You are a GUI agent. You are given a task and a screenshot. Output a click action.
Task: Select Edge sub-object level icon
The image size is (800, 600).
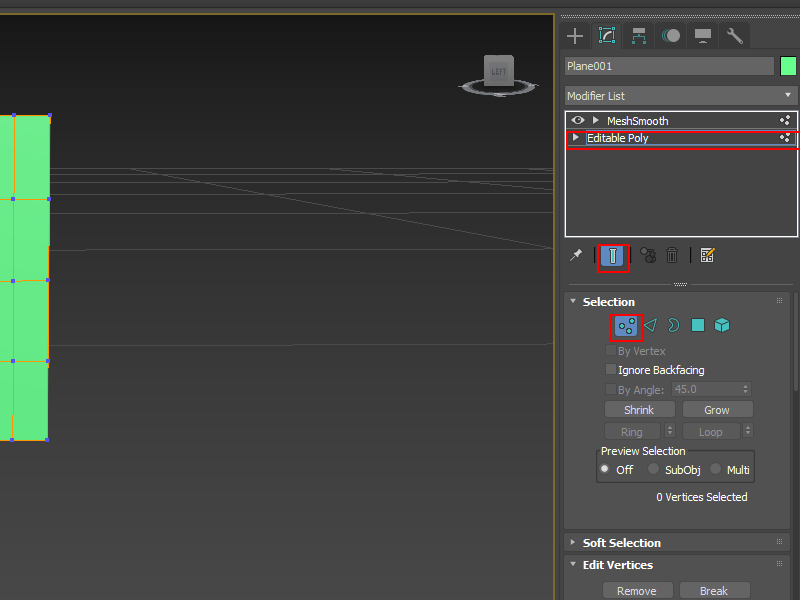(x=651, y=325)
